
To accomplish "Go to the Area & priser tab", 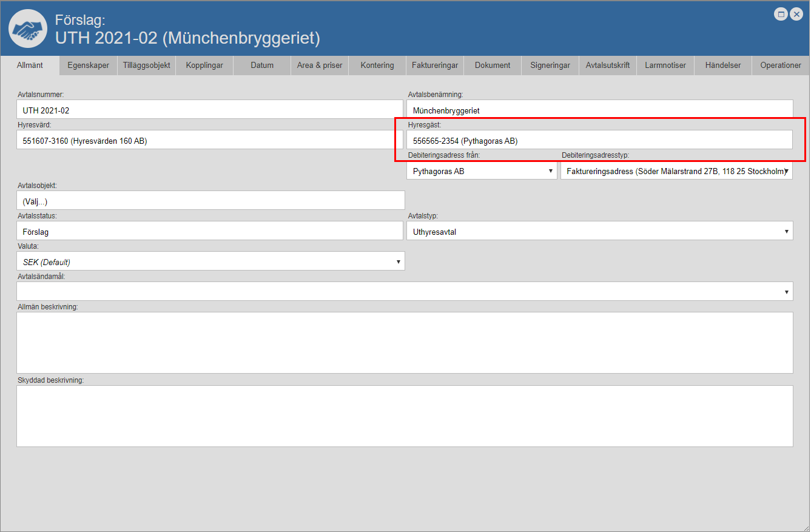I will tap(320, 66).
